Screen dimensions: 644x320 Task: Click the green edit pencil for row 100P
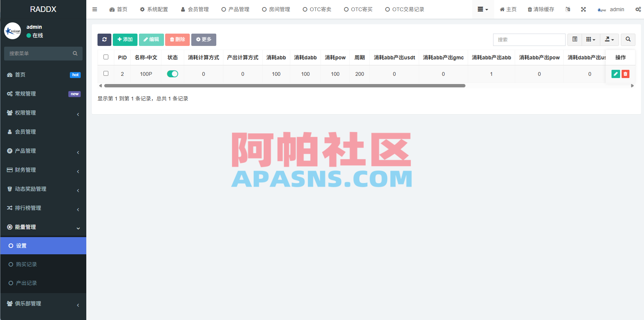point(616,74)
